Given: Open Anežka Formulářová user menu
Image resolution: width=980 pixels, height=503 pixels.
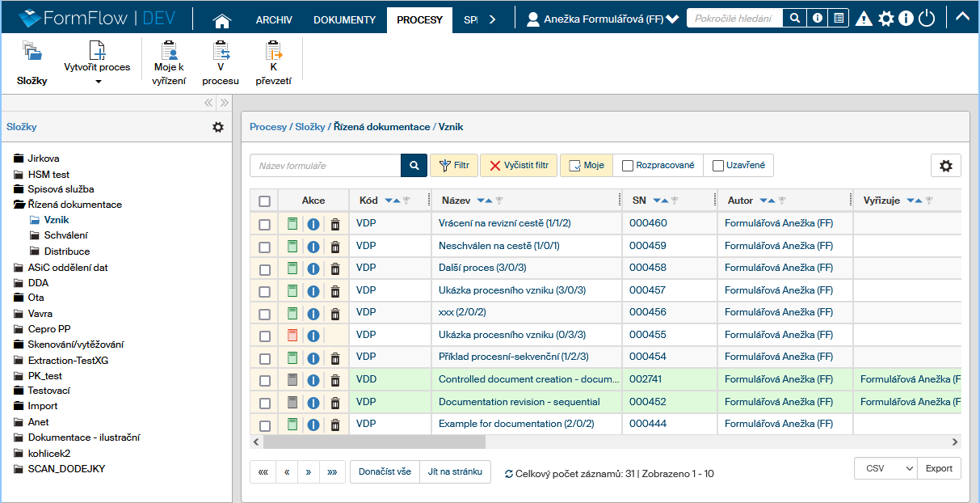Looking at the screenshot, I should [602, 19].
